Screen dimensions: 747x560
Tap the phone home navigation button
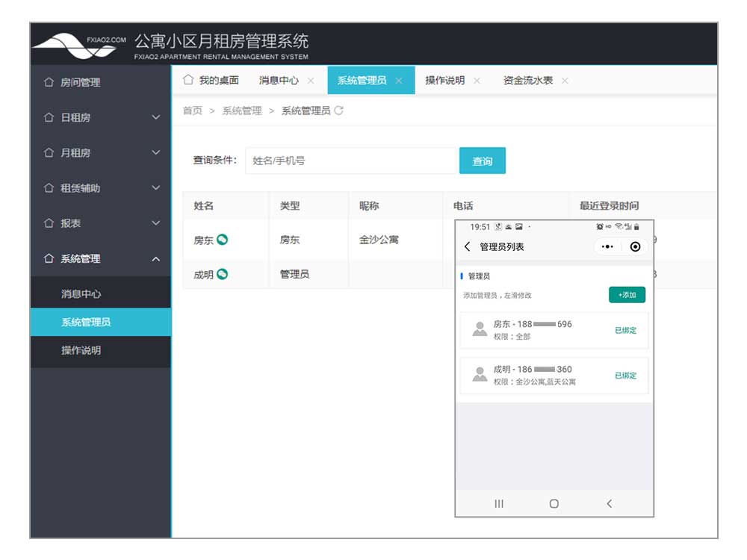point(554,504)
